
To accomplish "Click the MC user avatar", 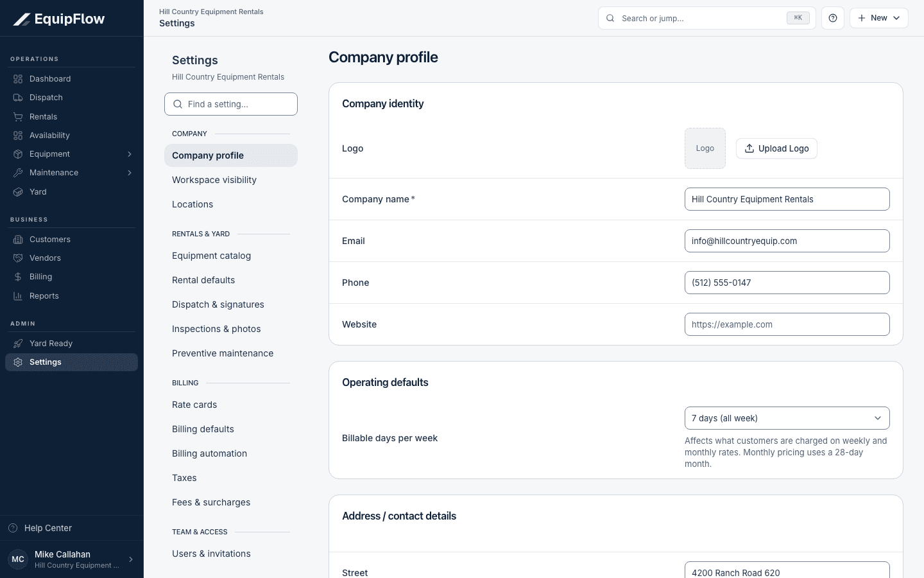I will coord(18,559).
